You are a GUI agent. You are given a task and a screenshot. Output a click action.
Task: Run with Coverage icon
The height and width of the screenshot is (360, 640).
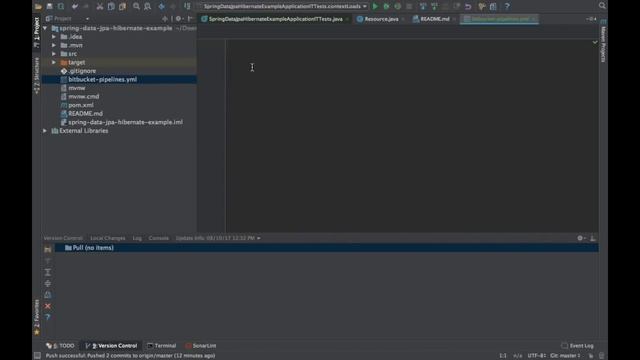click(x=398, y=6)
